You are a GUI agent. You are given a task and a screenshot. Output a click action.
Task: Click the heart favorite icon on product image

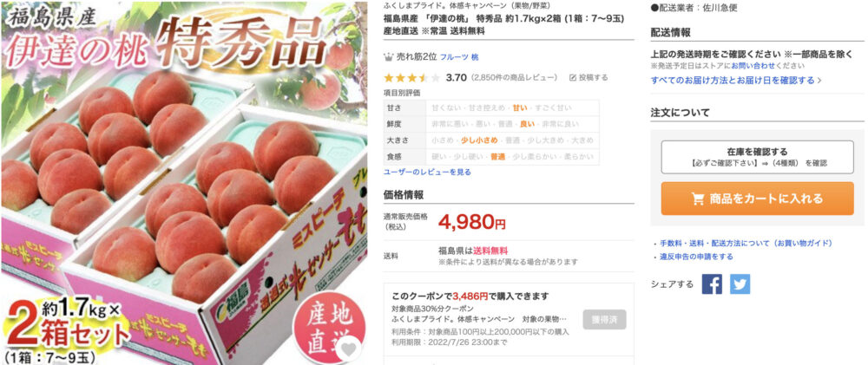coord(349,350)
